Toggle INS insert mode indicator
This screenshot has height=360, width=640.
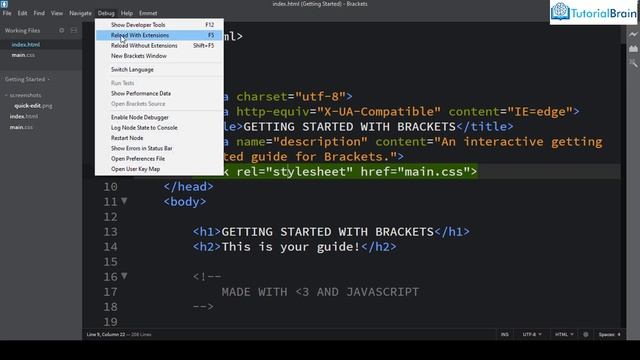tap(505, 334)
